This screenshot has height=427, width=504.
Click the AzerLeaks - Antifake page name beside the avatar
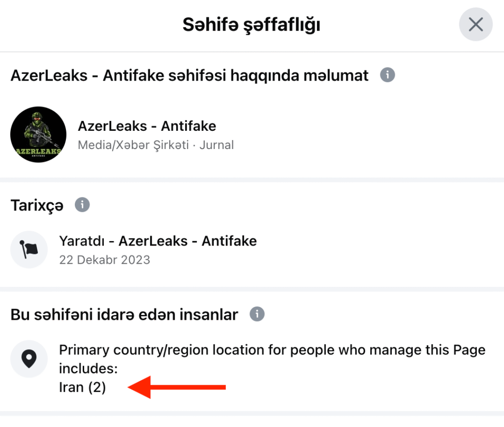pyautogui.click(x=147, y=126)
